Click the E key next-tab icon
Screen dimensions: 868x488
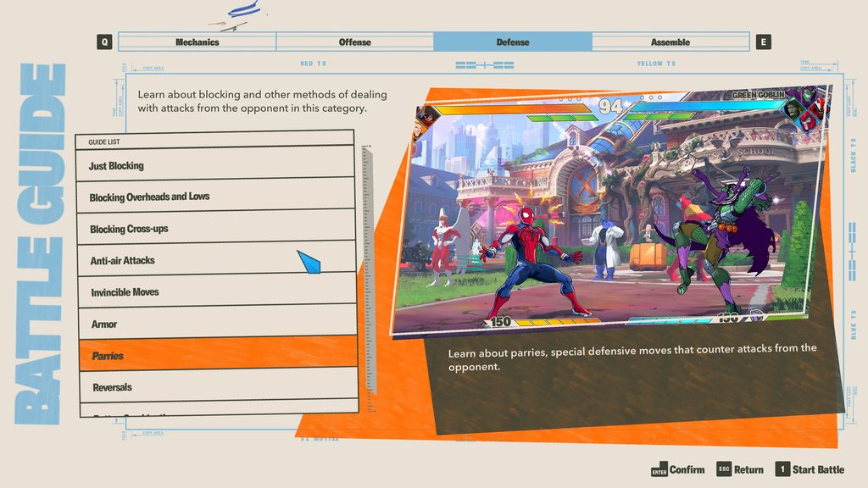[x=764, y=42]
